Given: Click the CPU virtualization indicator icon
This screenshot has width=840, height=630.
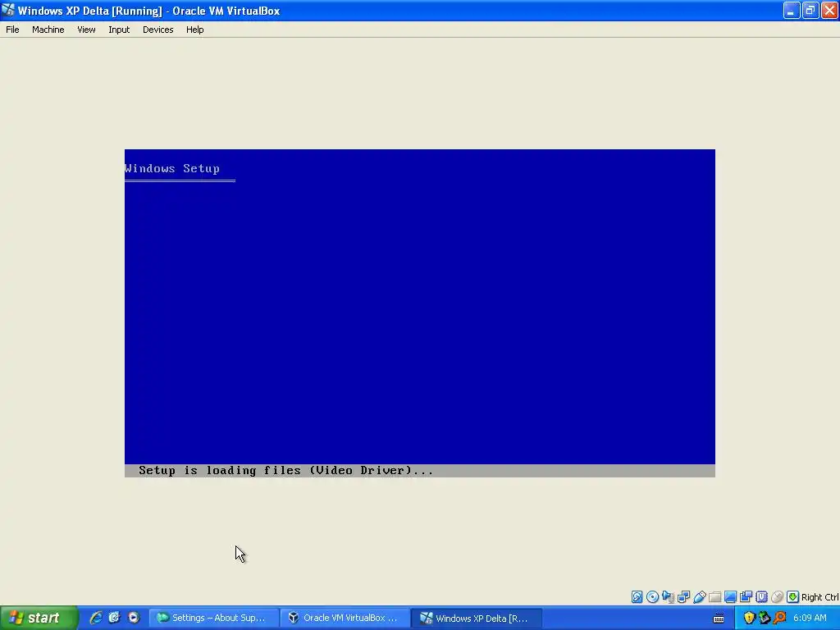Looking at the screenshot, I should click(761, 597).
